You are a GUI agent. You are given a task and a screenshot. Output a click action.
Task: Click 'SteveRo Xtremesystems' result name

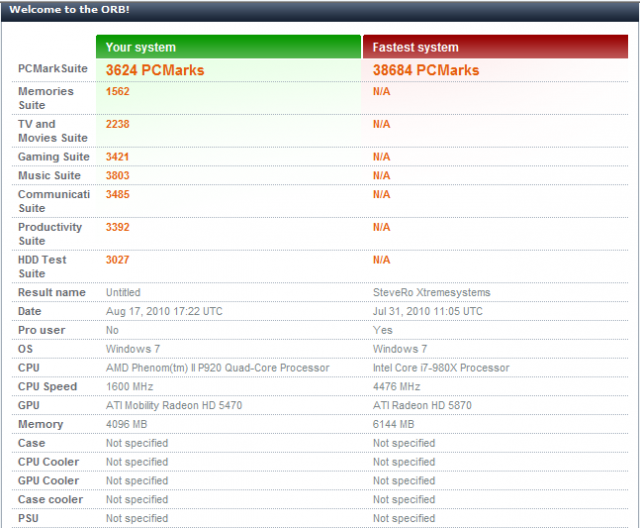[431, 293]
